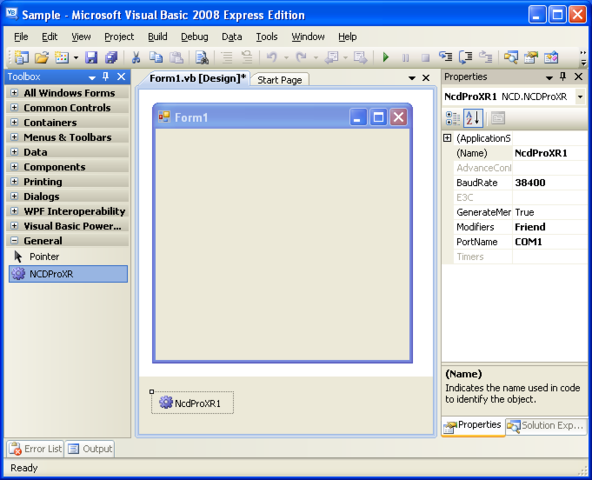Expand the Common Controls toolbox group
The width and height of the screenshot is (592, 480).
point(14,107)
